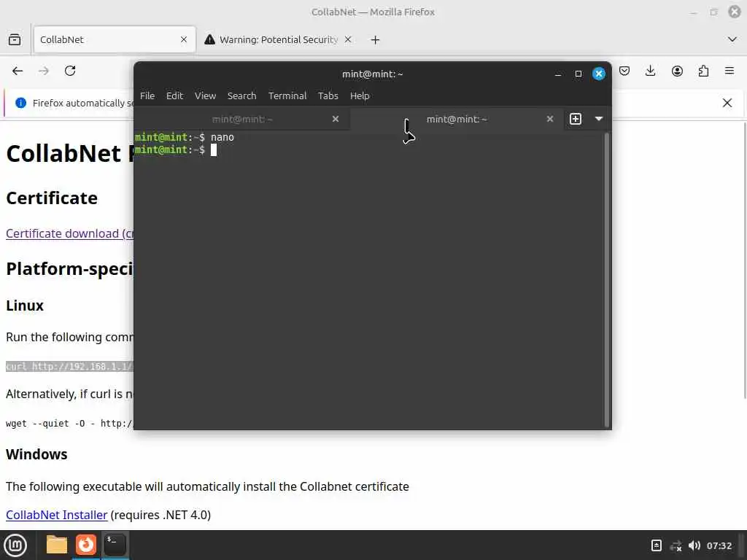
Task: Click the Firefox page vertical scrollbar
Action: [x=745, y=260]
